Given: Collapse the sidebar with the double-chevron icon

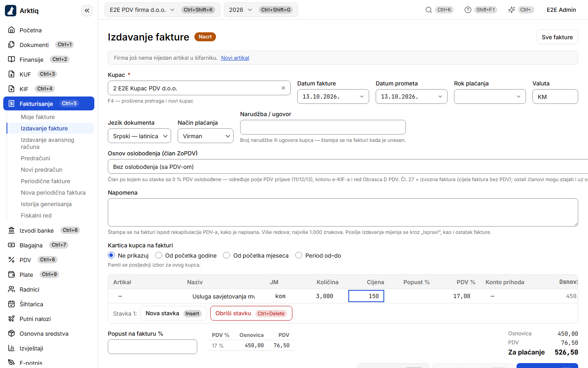Looking at the screenshot, I should click(x=87, y=11).
